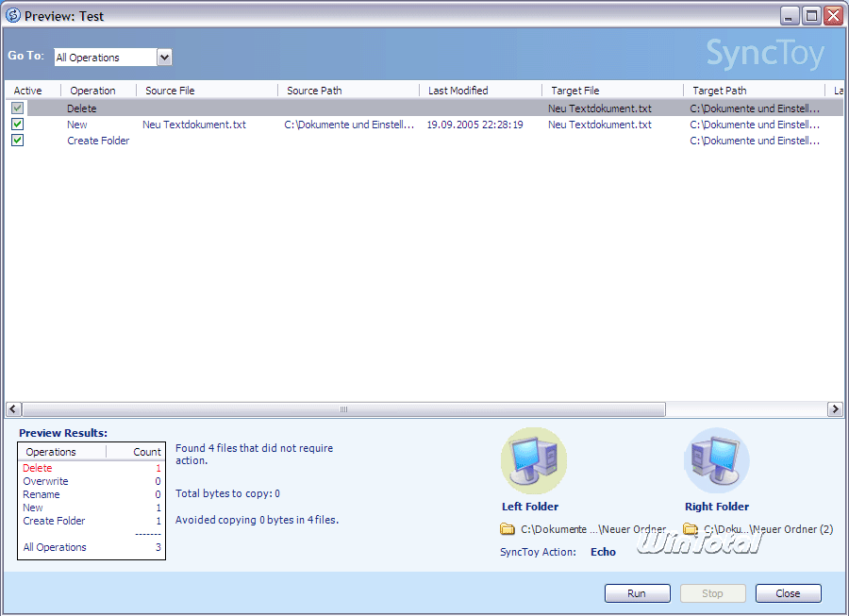The height and width of the screenshot is (616, 849).
Task: Sort by the Target File column header
Action: tap(612, 91)
